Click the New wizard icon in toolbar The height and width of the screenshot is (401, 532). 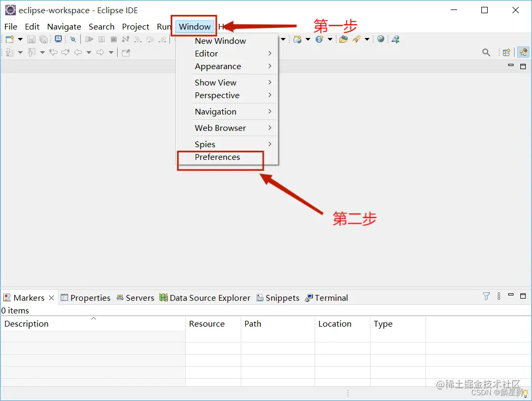10,40
